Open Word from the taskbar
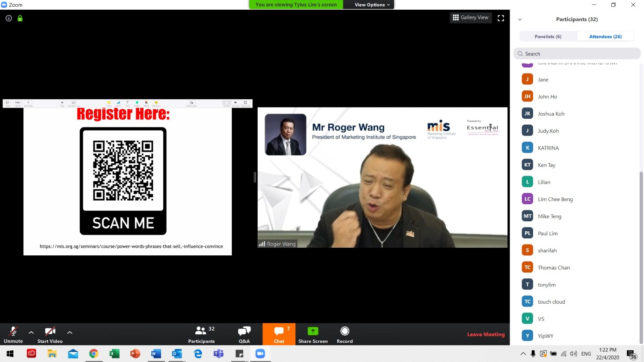Image resolution: width=644 pixels, height=362 pixels. pyautogui.click(x=156, y=354)
